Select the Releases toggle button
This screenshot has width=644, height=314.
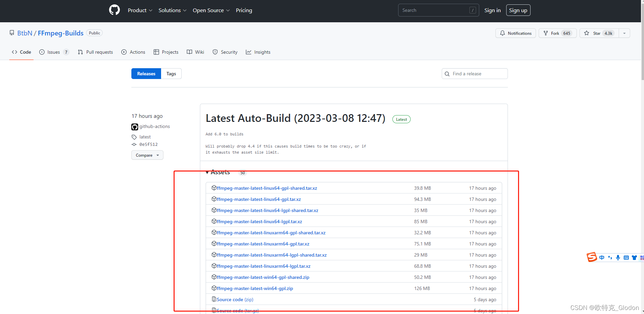click(x=146, y=74)
